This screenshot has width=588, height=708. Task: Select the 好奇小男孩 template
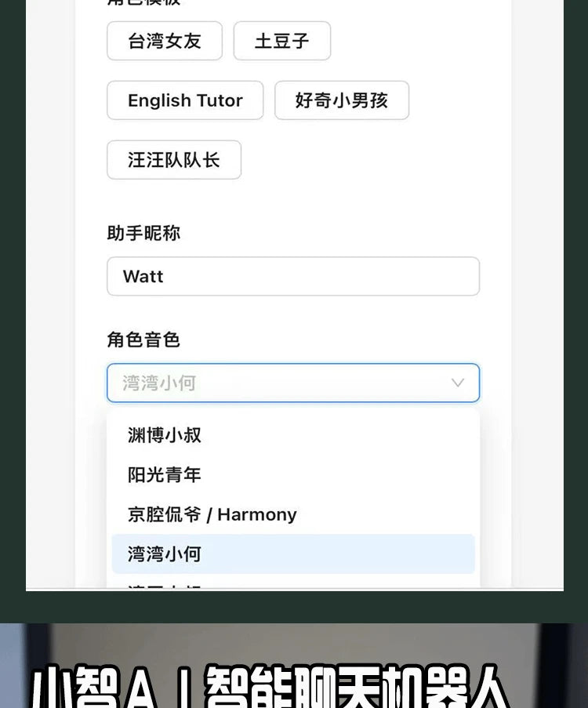(341, 100)
